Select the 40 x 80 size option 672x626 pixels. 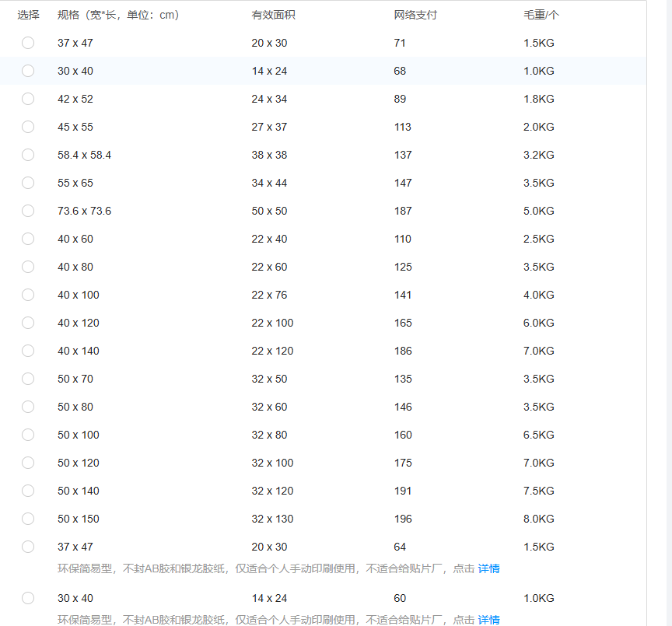(28, 267)
